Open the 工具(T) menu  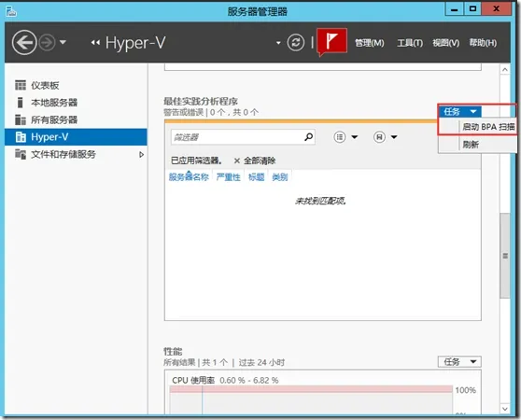[x=410, y=43]
